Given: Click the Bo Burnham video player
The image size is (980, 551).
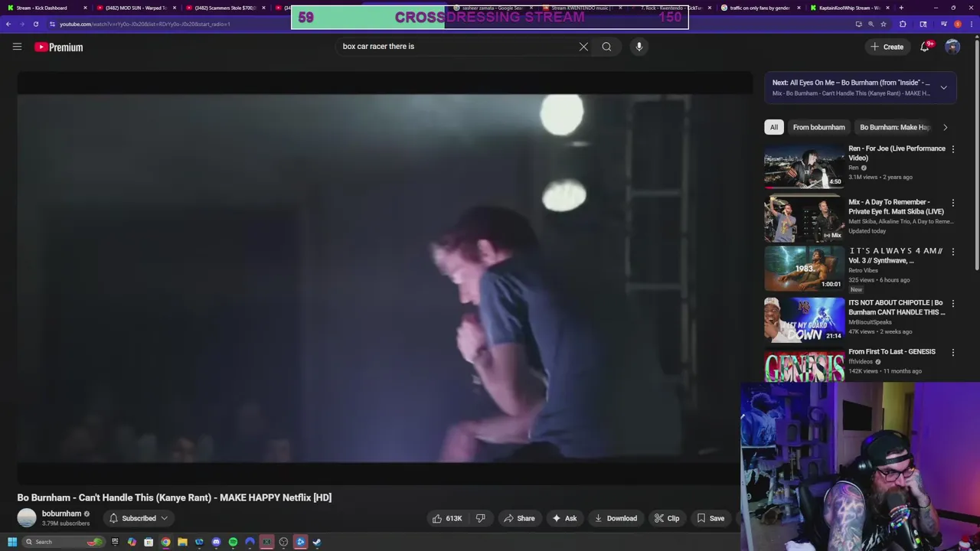Looking at the screenshot, I should [384, 279].
